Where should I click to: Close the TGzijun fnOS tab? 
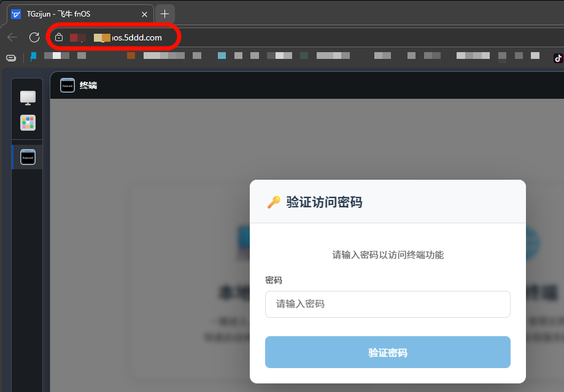(x=145, y=14)
